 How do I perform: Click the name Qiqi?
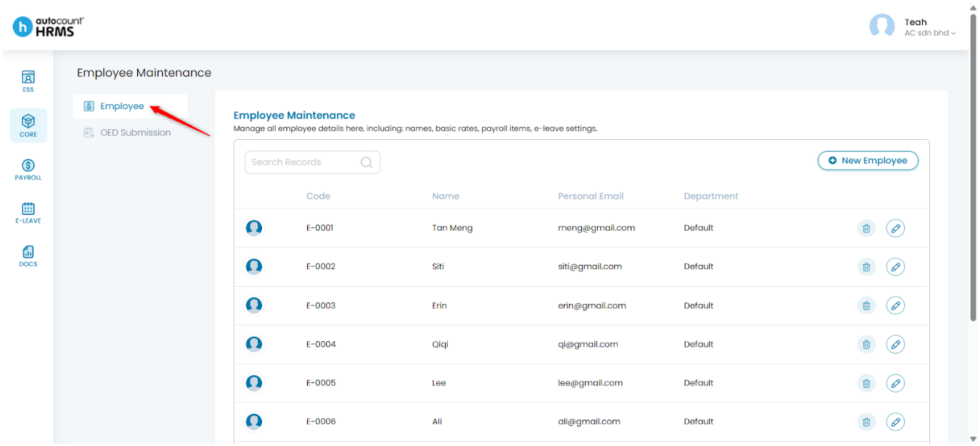pyautogui.click(x=440, y=344)
